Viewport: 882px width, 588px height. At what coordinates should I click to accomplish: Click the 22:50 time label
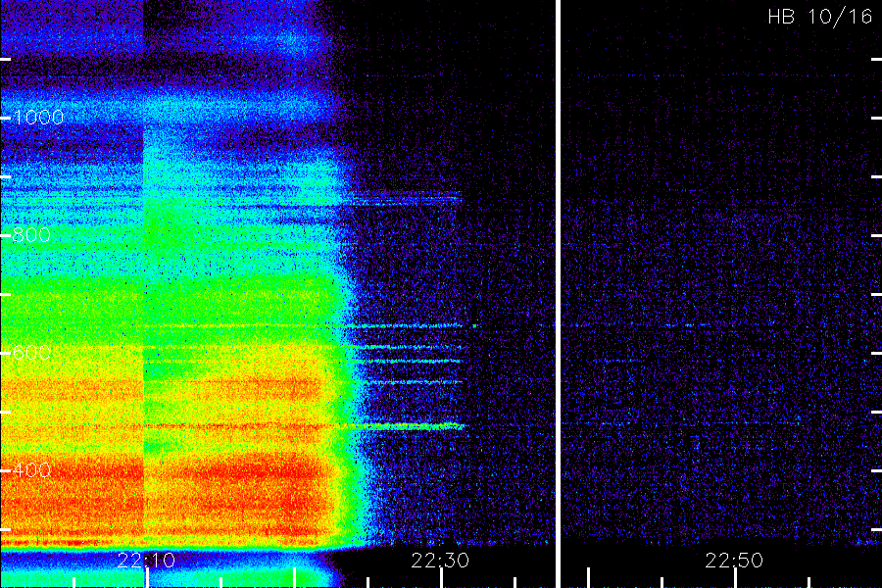pos(734,561)
